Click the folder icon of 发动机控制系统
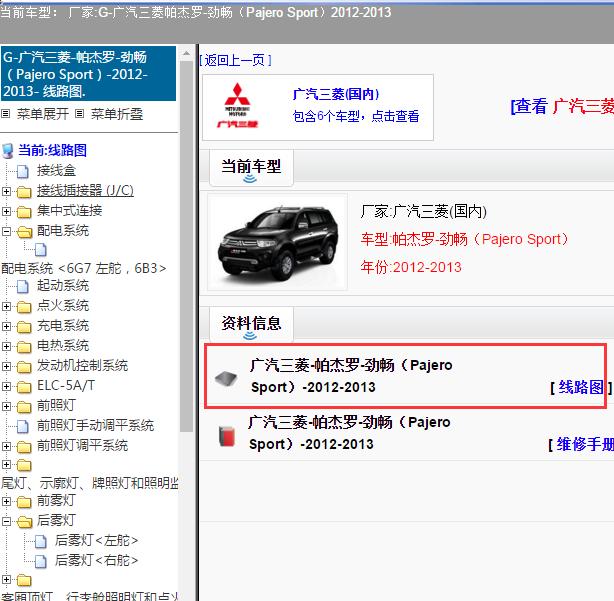 click(24, 366)
